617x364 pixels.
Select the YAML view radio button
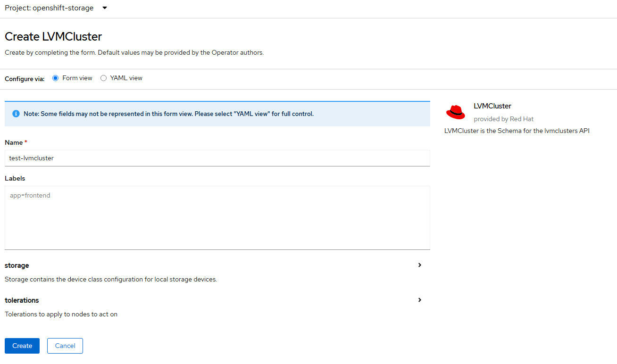103,78
